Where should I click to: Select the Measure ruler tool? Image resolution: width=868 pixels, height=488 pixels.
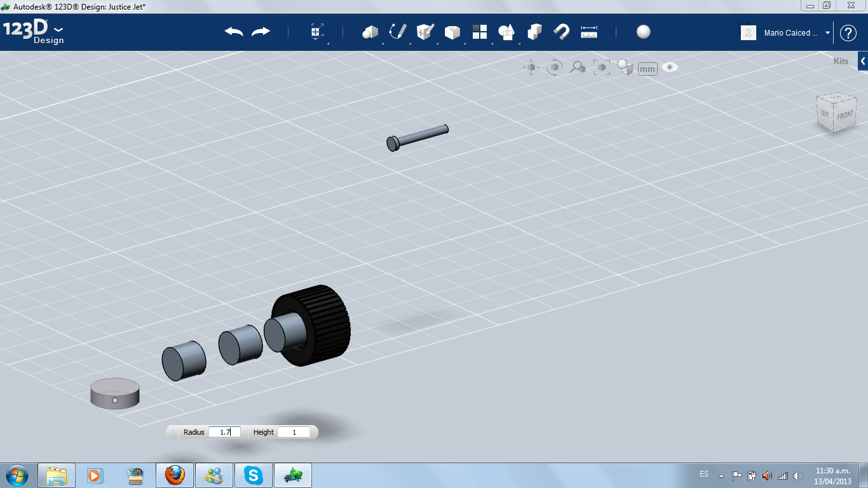click(x=589, y=32)
